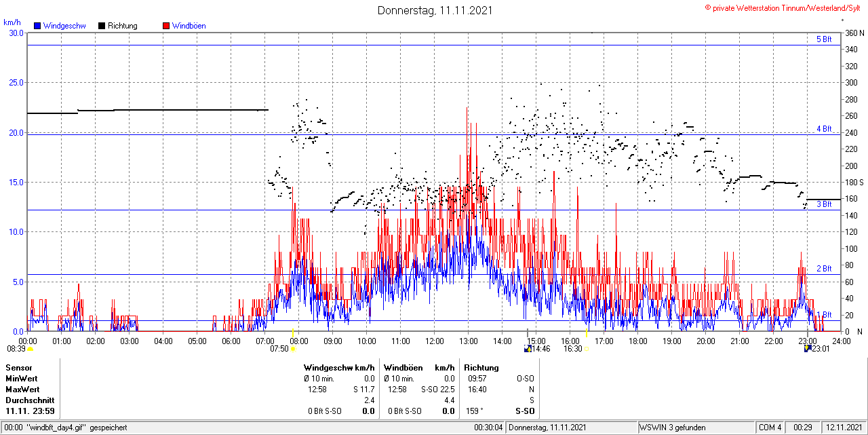
Task: Click the 07:50 sunrise time label
Action: pos(279,349)
